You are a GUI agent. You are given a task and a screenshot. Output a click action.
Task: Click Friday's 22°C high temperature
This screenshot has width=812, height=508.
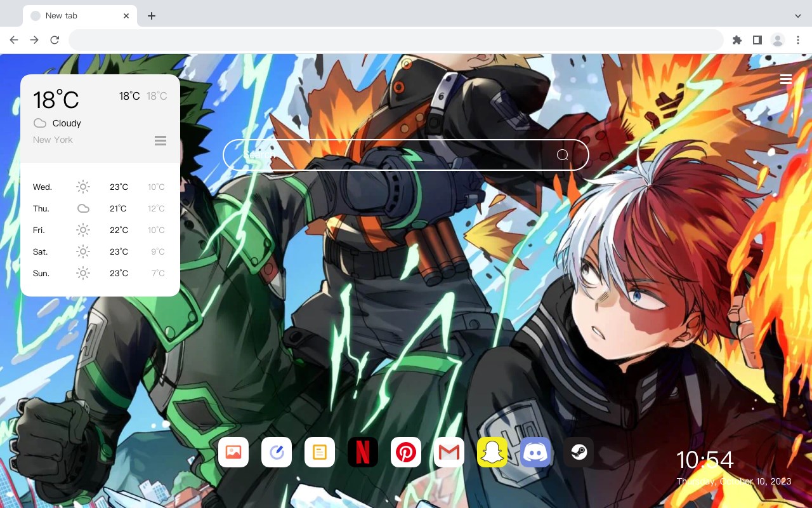click(119, 230)
